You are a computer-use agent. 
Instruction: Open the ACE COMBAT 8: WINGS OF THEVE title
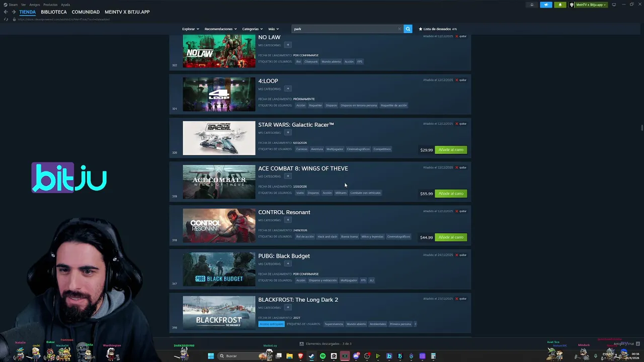coord(303,168)
